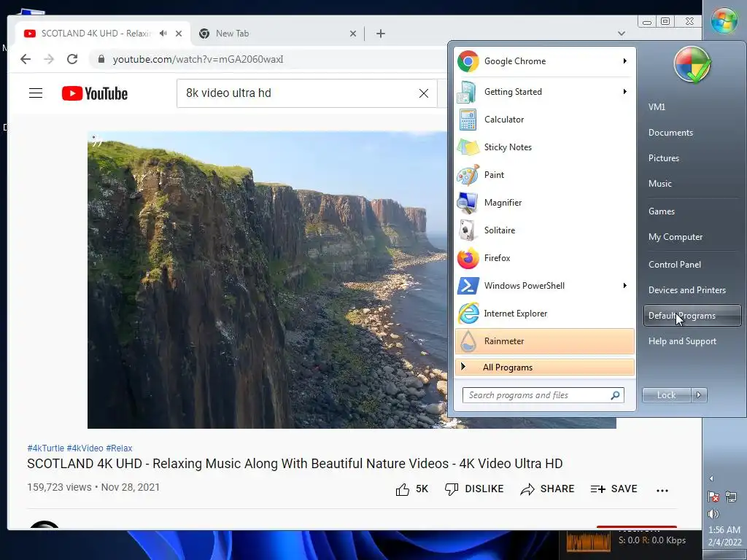Click the Chrome back arrow
This screenshot has height=560, width=747.
26,59
